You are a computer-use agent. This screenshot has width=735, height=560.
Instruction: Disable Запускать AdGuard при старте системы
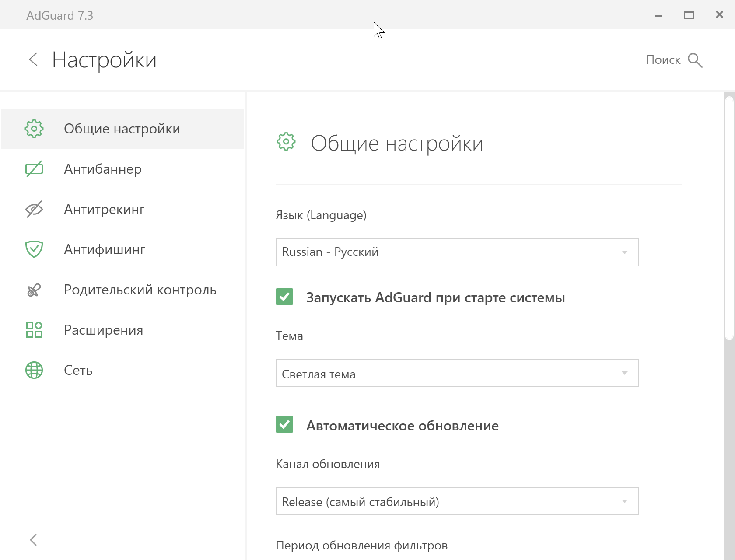click(x=284, y=297)
